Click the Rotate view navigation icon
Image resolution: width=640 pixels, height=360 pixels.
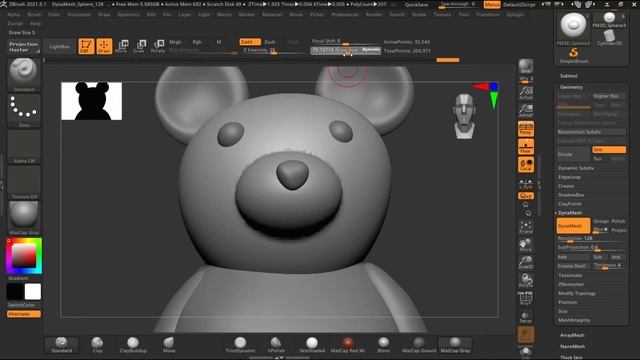[x=526, y=280]
